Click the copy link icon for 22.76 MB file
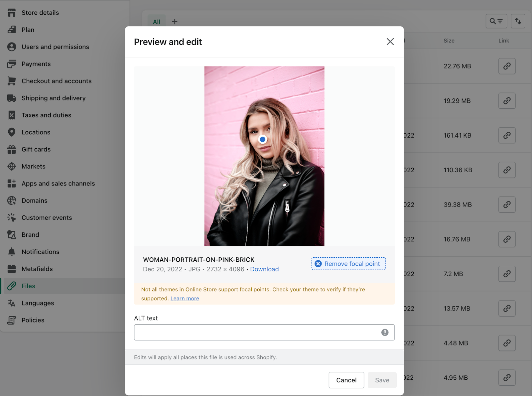532x396 pixels. [x=507, y=66]
